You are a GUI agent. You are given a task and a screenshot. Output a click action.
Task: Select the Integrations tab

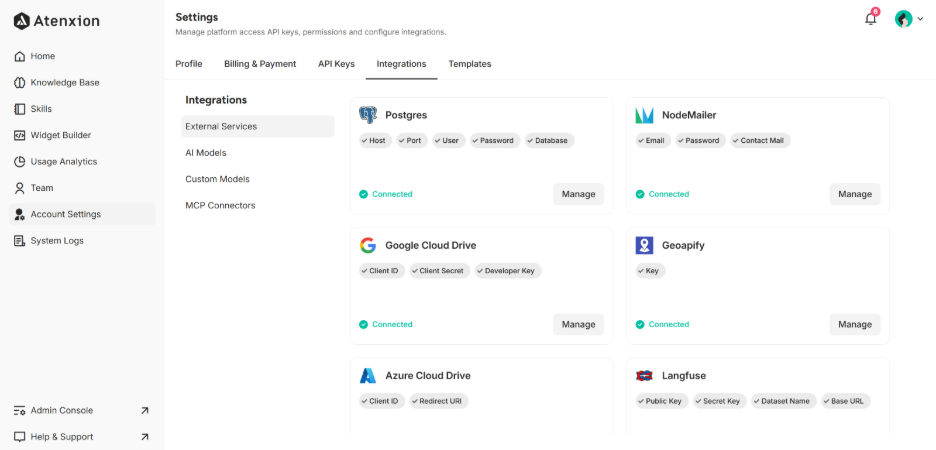tap(401, 64)
